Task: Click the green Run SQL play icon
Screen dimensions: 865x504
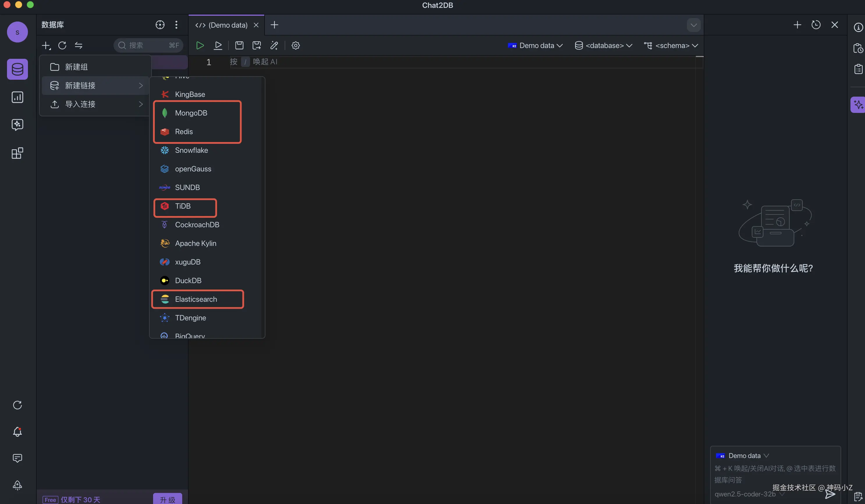Action: pos(200,45)
